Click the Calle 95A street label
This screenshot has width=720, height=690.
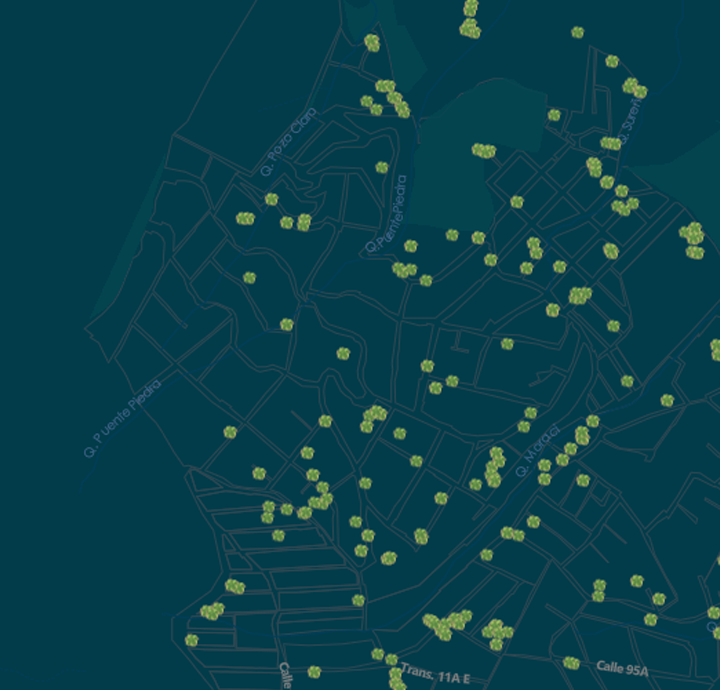click(x=622, y=667)
